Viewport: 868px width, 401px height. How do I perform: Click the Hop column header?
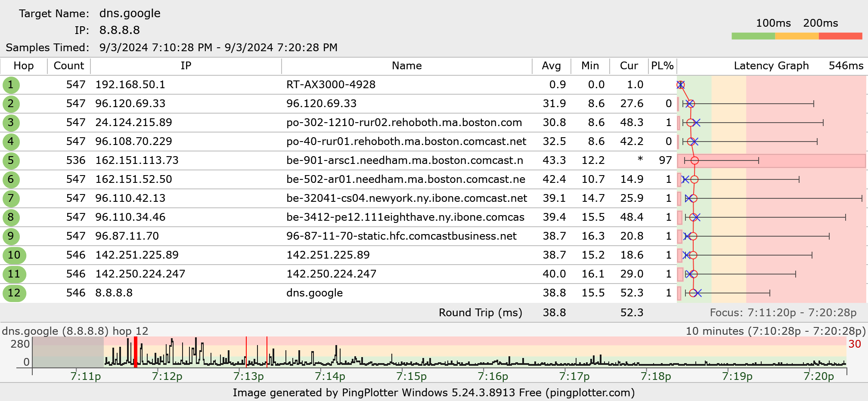pyautogui.click(x=24, y=66)
